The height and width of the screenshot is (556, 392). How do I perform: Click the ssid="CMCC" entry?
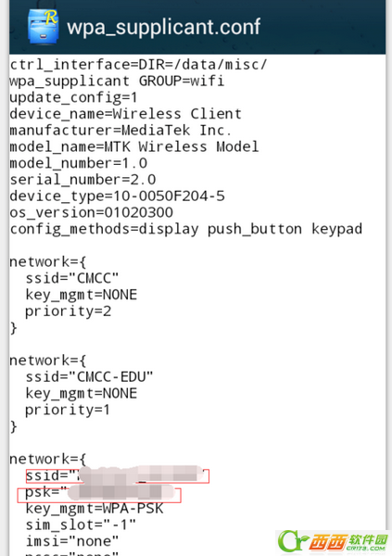click(x=72, y=278)
